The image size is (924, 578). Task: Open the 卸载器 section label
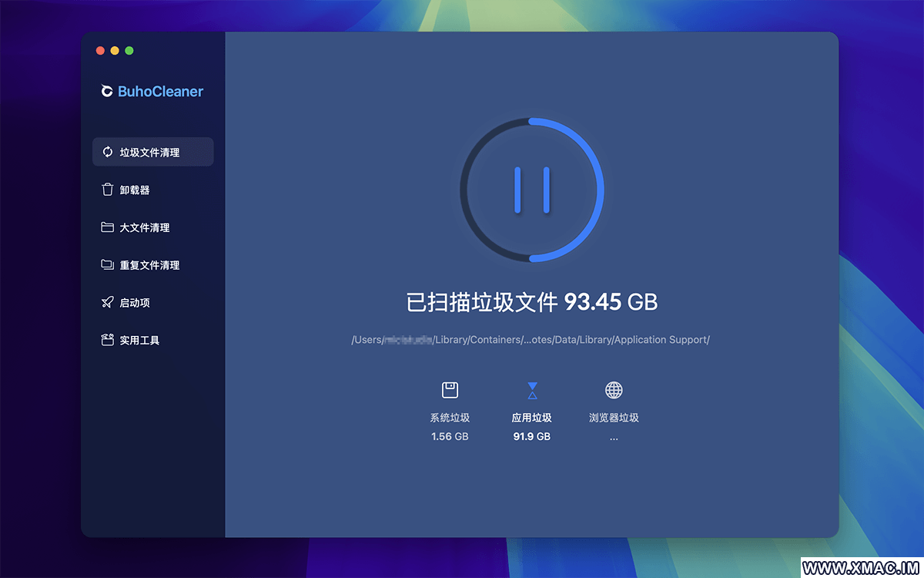pos(135,190)
